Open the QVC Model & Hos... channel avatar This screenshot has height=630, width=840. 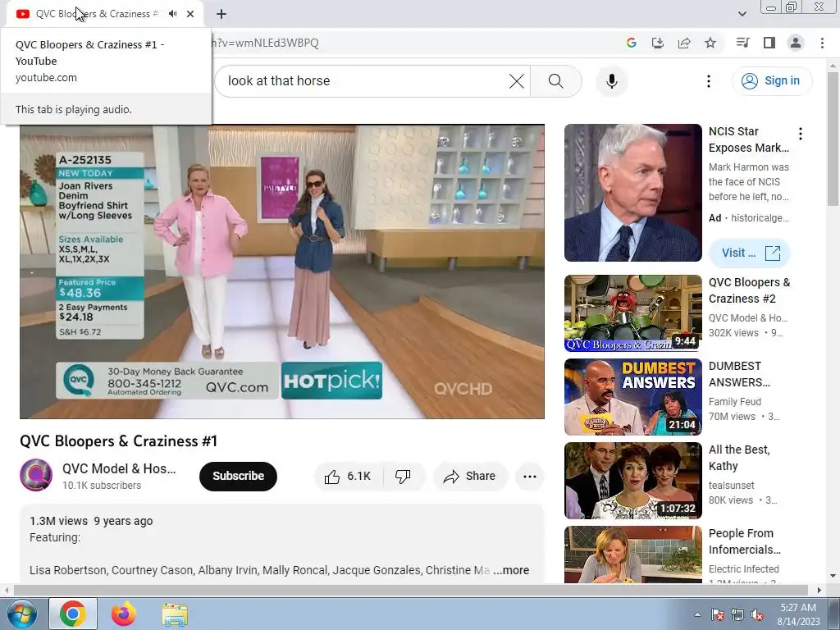click(36, 475)
